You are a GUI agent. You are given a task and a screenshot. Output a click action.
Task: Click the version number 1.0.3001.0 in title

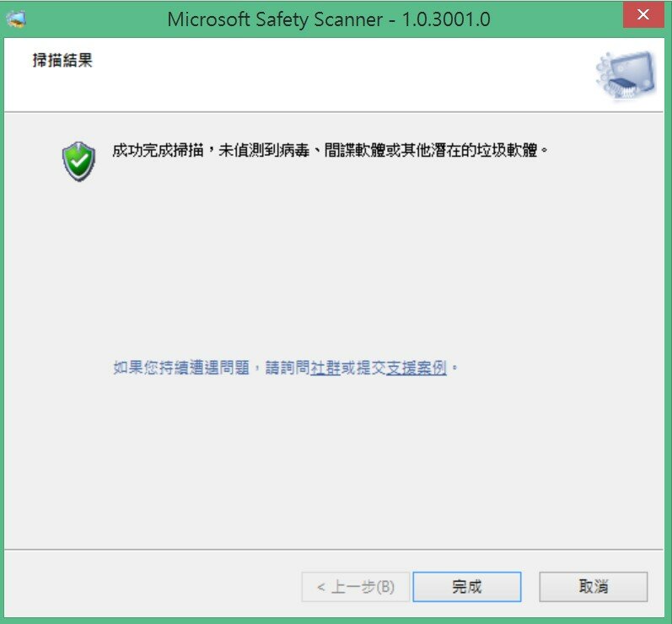(x=446, y=19)
